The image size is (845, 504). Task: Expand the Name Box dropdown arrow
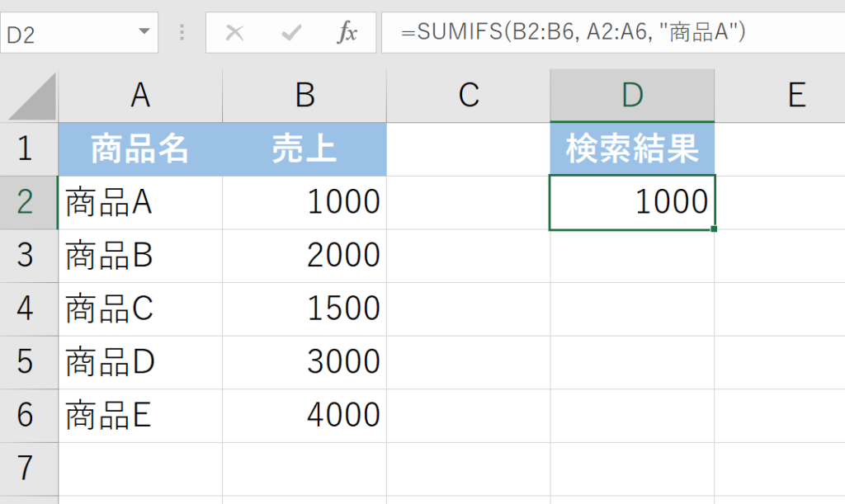[x=144, y=33]
